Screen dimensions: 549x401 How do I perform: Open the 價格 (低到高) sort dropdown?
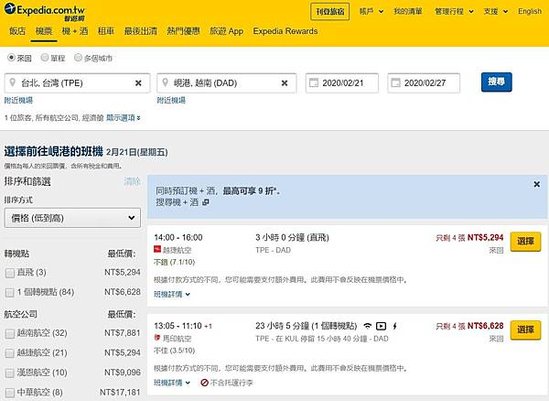tap(72, 218)
